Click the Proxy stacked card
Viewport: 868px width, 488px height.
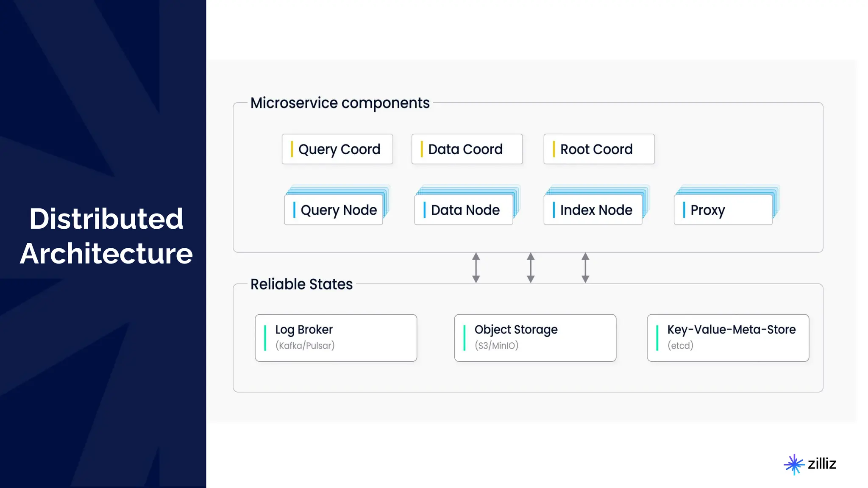pos(723,210)
